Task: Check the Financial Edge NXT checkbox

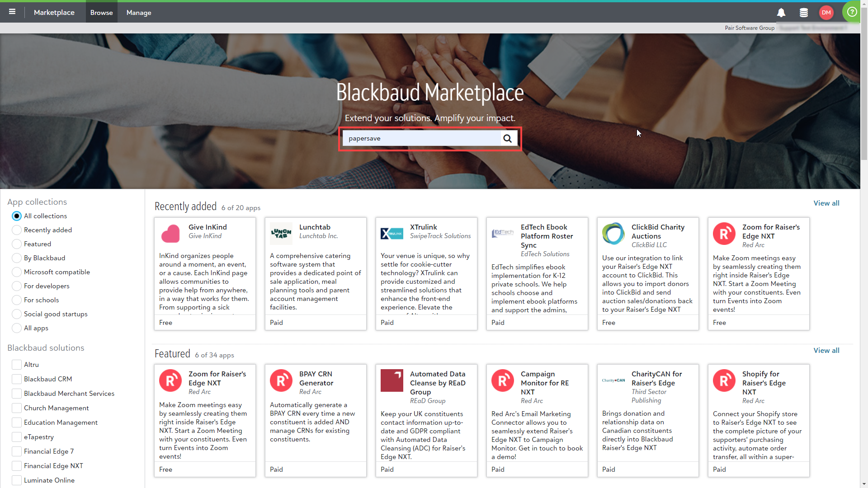Action: point(17,466)
